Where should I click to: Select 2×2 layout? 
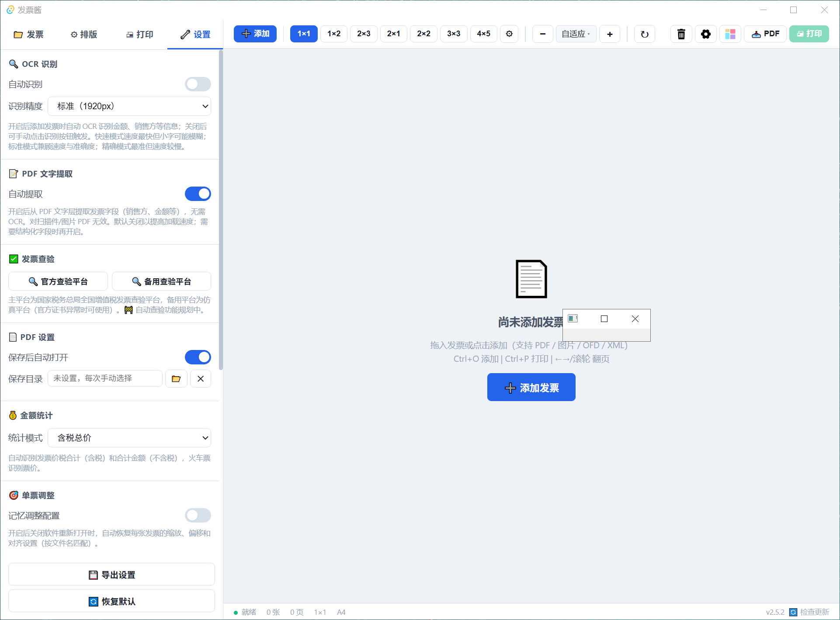(x=423, y=34)
